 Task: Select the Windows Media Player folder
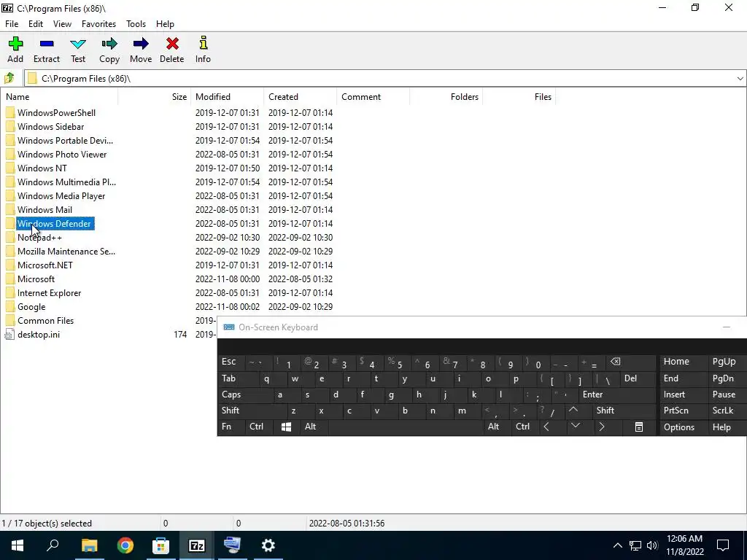61,195
